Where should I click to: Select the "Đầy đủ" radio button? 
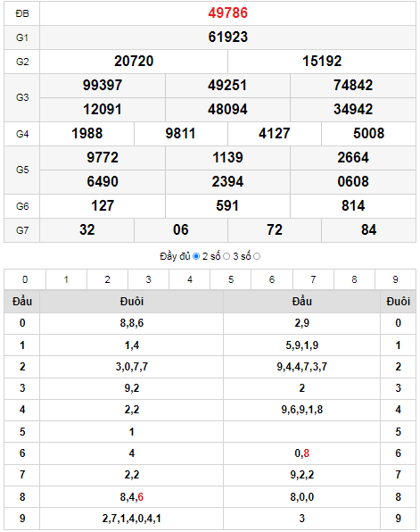pyautogui.click(x=196, y=256)
